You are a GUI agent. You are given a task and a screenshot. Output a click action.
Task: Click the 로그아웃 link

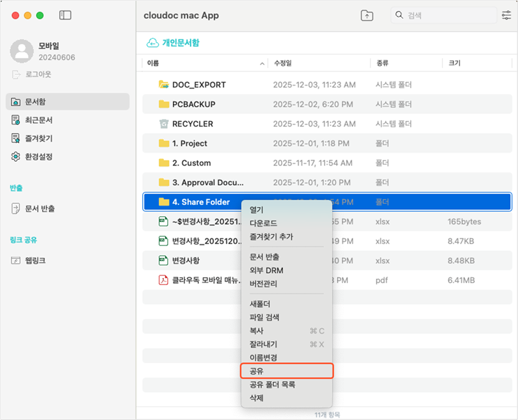[38, 74]
